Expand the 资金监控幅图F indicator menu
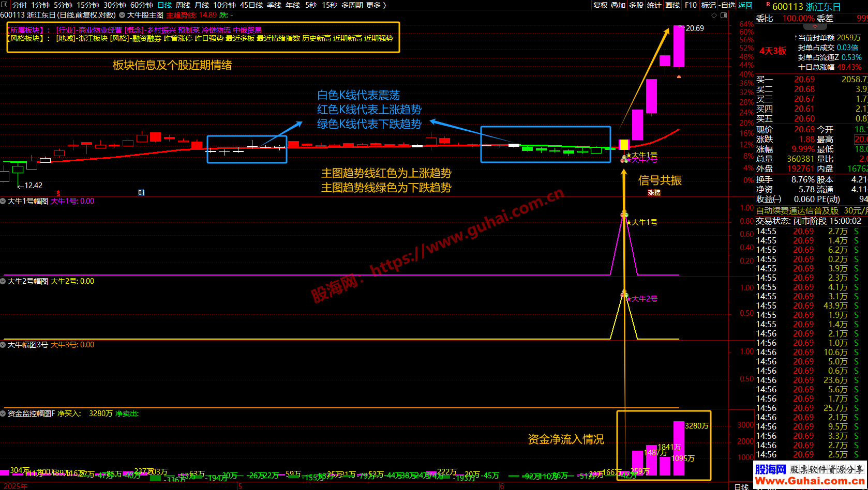This screenshot has width=868, height=490. point(3,414)
